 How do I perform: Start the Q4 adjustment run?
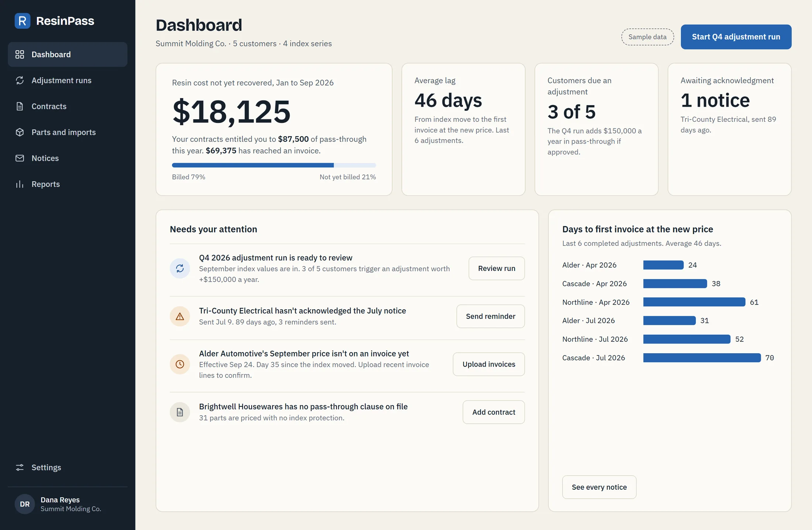point(736,37)
